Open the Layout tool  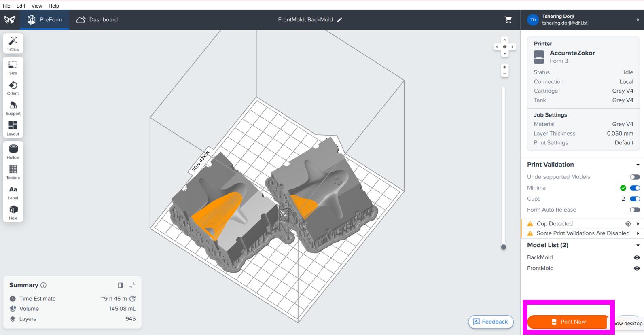(x=13, y=128)
